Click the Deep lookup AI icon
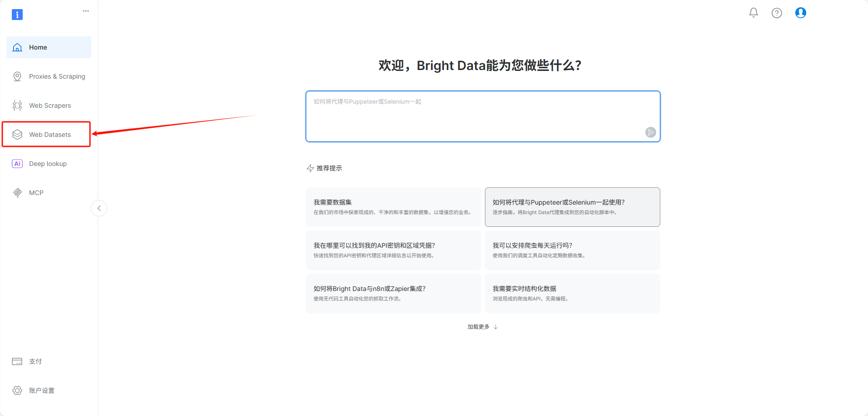 17,164
